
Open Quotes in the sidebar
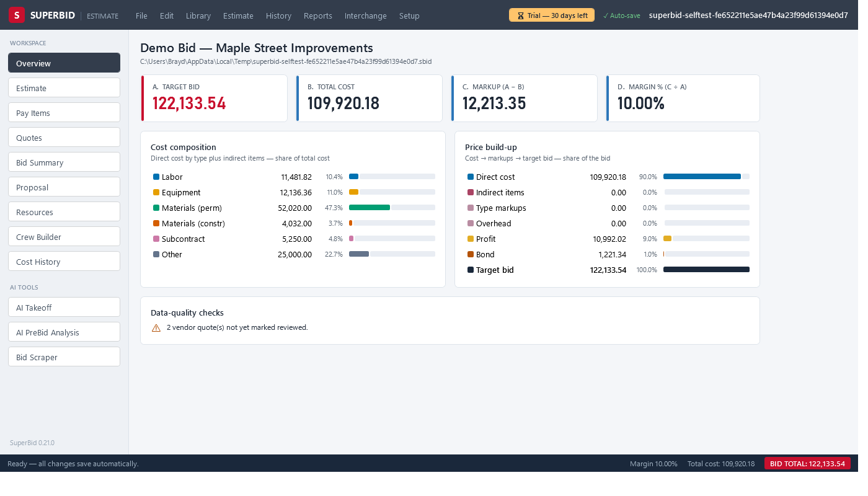[x=64, y=137]
